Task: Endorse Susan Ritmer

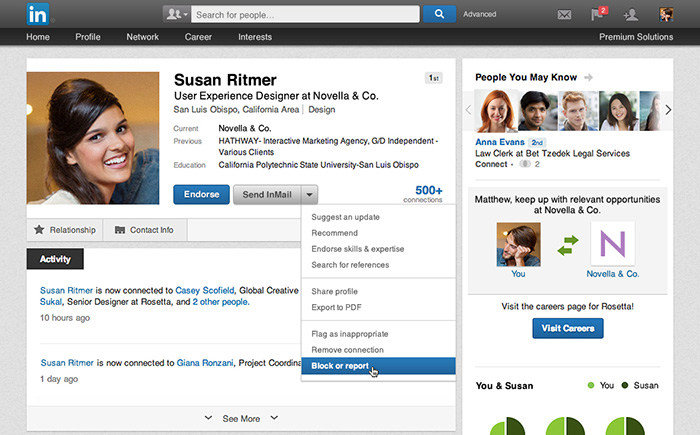Action: 201,195
